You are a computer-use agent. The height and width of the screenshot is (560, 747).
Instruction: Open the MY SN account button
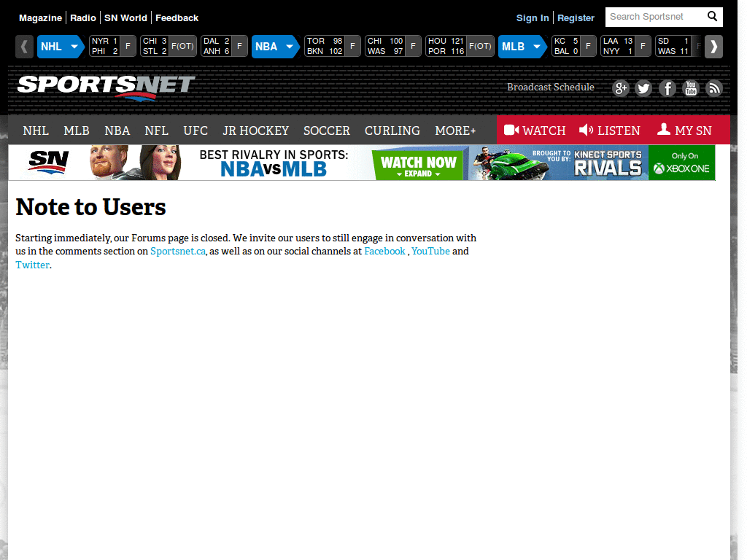684,130
